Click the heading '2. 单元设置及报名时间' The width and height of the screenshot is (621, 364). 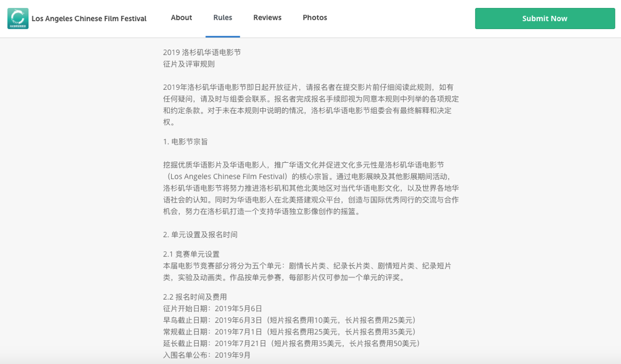coord(200,235)
